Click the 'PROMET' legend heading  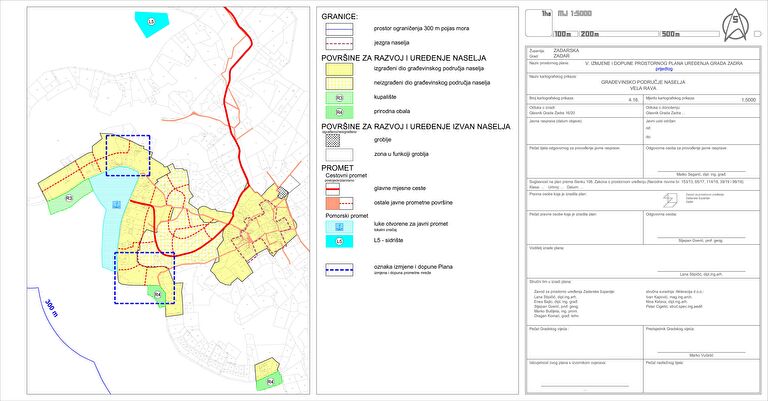[x=337, y=168]
